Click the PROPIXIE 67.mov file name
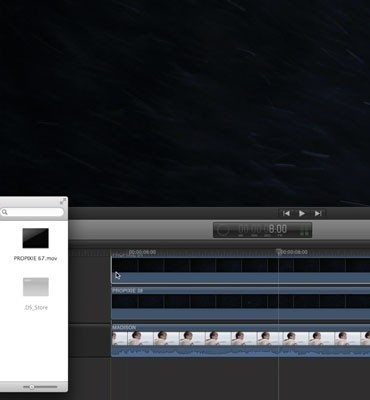Viewport: 370px width, 400px height. [x=35, y=258]
